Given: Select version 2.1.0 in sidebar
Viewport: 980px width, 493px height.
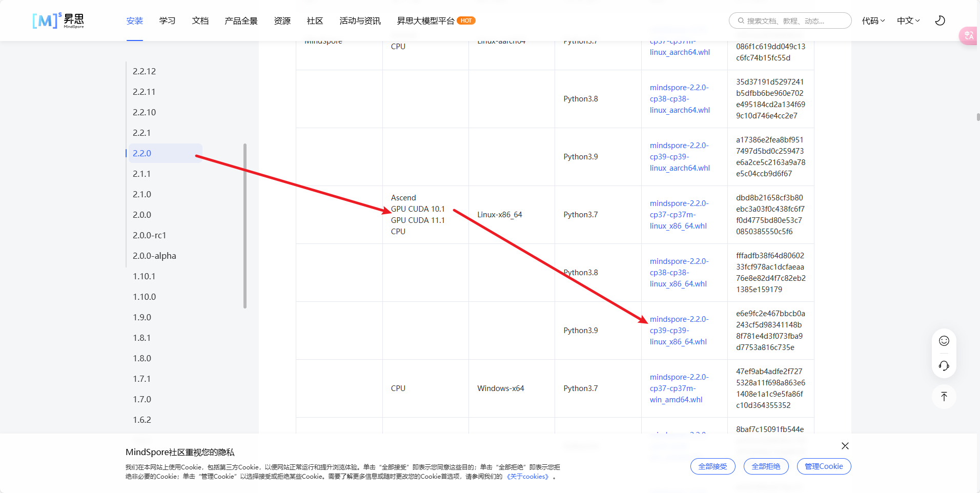Looking at the screenshot, I should 142,194.
